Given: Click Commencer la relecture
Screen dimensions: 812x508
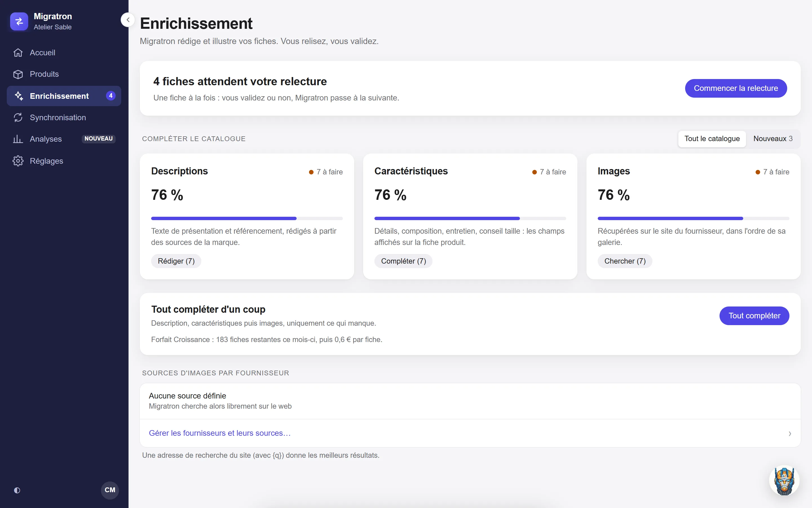Looking at the screenshot, I should pos(736,88).
